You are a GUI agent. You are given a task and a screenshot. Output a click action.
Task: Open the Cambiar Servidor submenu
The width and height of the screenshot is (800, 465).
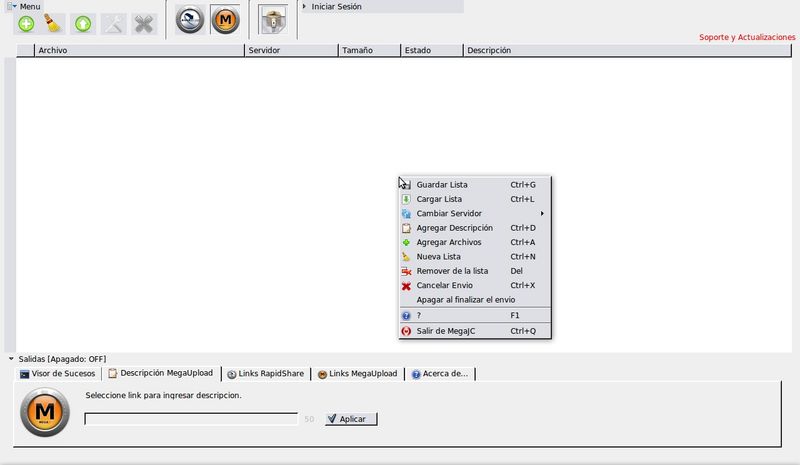449,213
